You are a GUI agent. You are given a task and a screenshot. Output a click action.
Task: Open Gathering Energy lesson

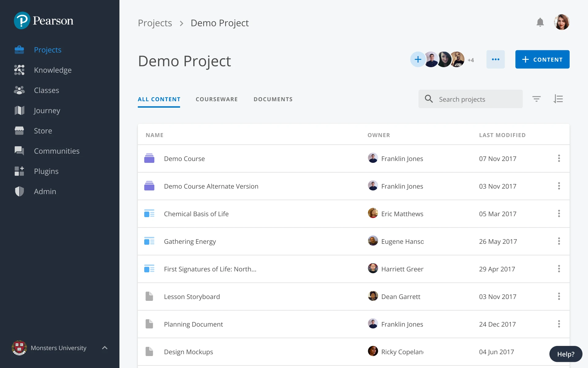[x=190, y=242]
